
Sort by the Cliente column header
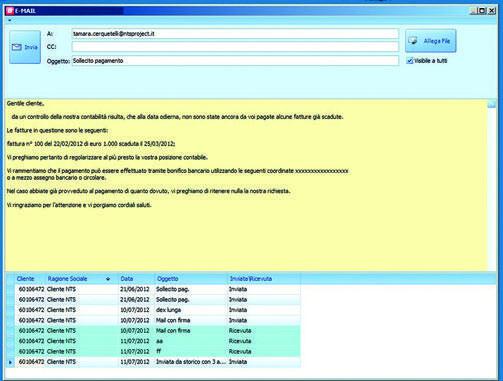tap(30, 279)
